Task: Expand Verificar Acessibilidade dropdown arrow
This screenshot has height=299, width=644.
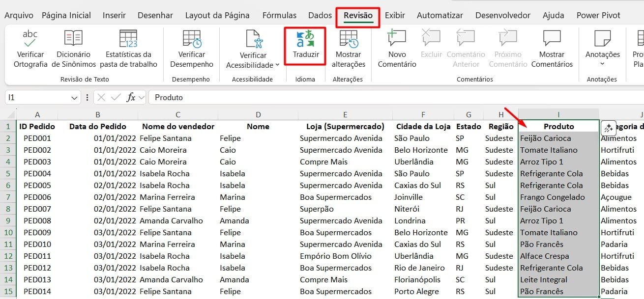Action: (277, 65)
